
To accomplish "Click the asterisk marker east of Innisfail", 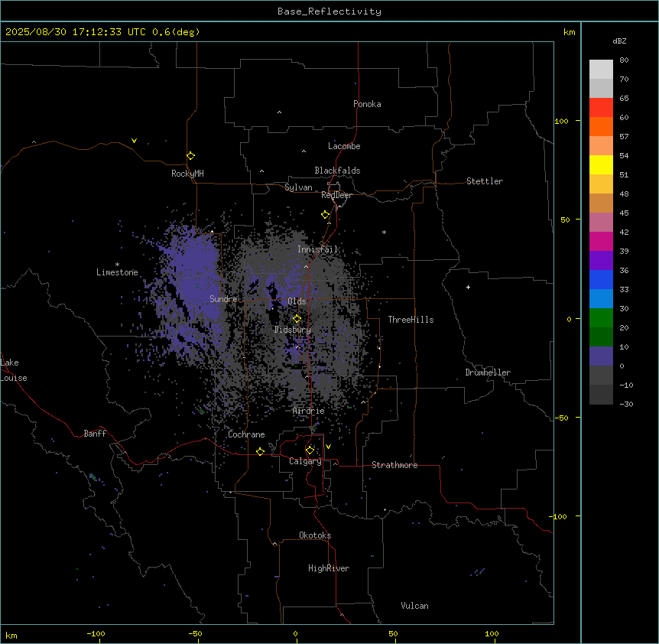I will [384, 232].
